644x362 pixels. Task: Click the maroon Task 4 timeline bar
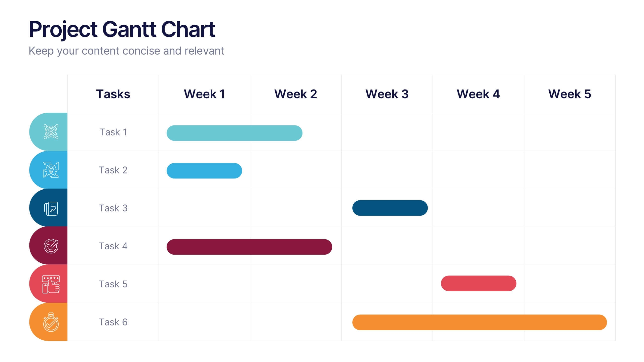coord(249,247)
